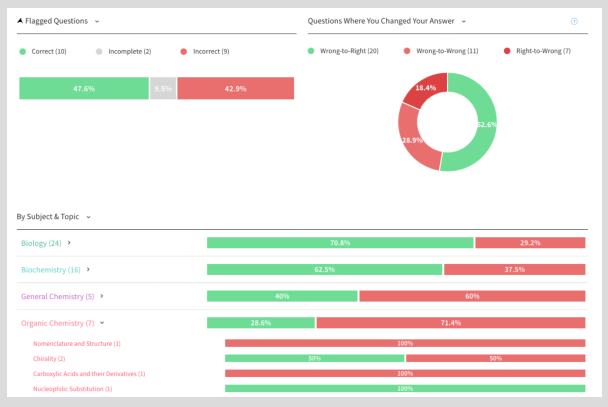This screenshot has height=407, width=608.
Task: Open the Chirality (2) topic
Action: coord(49,359)
